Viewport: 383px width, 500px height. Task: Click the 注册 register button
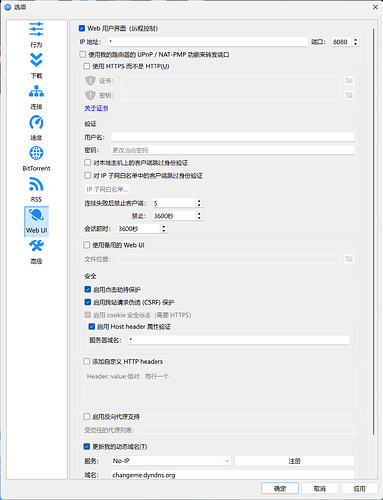(x=294, y=461)
